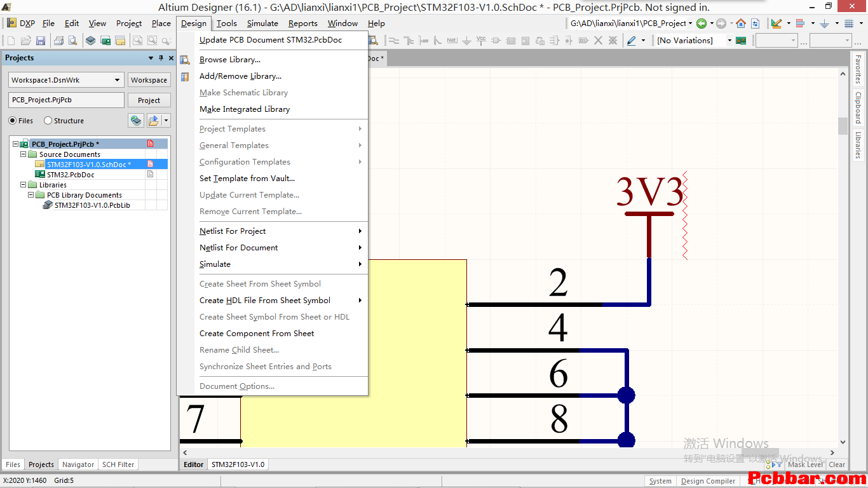Click the refresh page icon beside Home

coord(755,24)
